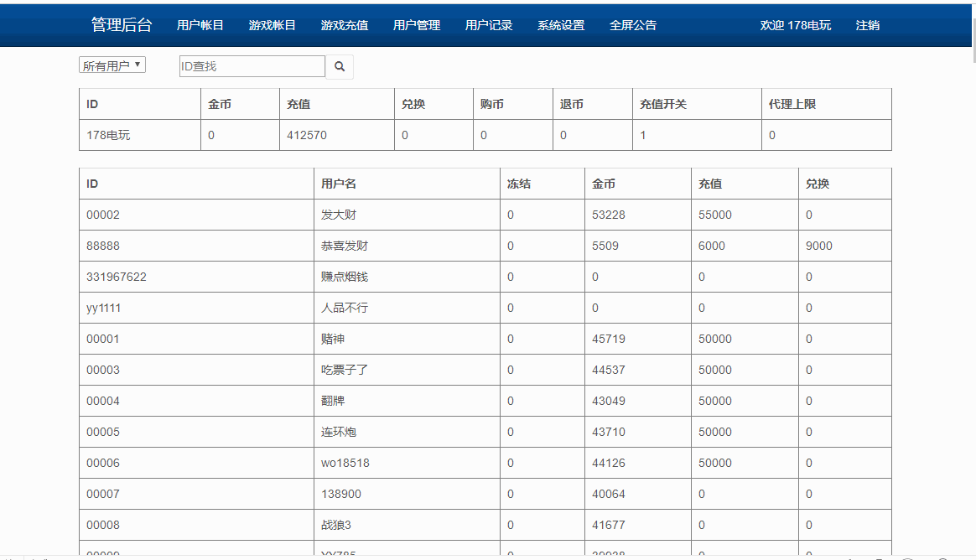Viewport: 976px width, 560px height.
Task: Click the 管理后台 brand title
Action: tap(117, 25)
